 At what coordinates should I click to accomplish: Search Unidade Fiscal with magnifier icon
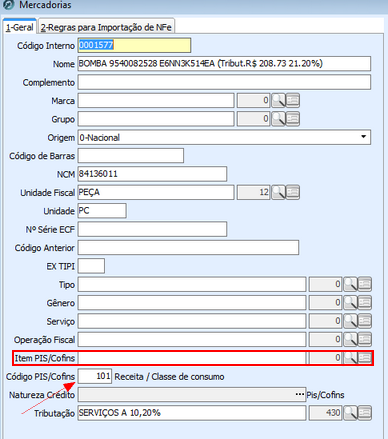point(278,192)
